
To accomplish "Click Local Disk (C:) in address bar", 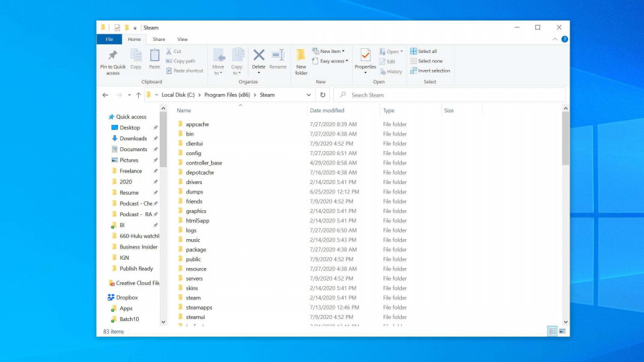I will [x=178, y=95].
